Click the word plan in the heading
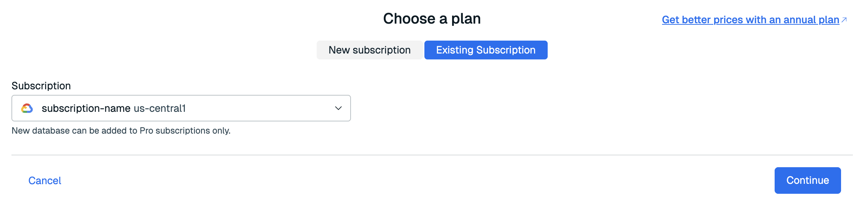This screenshot has width=868, height=203. (466, 18)
